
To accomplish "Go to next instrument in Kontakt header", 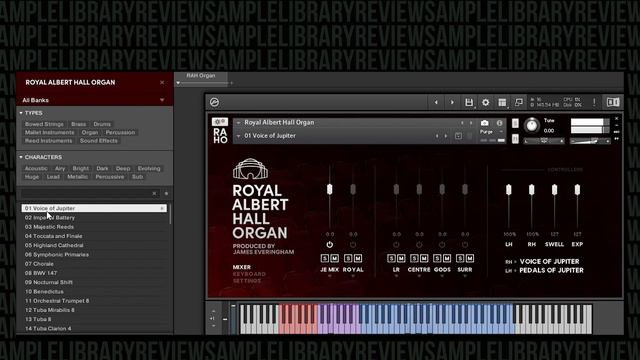I will pyautogui.click(x=452, y=102).
